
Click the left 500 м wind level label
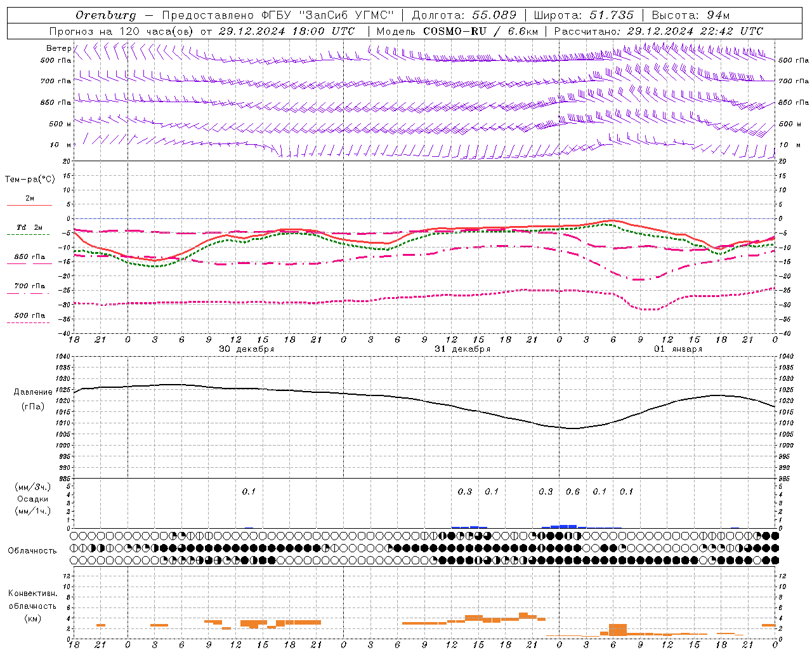pyautogui.click(x=60, y=124)
